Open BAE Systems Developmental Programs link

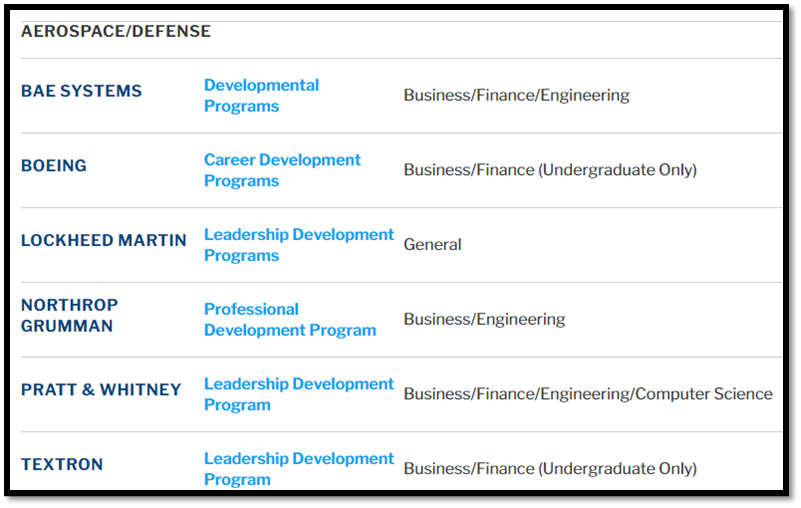click(x=262, y=96)
